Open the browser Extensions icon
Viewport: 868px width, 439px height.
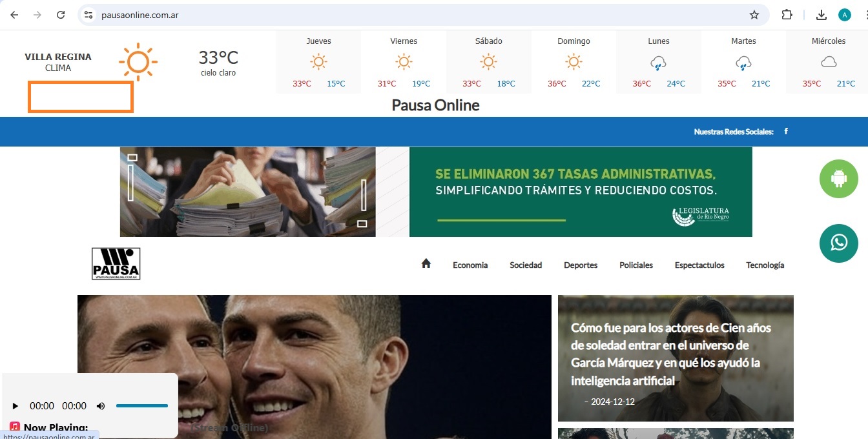coord(787,15)
